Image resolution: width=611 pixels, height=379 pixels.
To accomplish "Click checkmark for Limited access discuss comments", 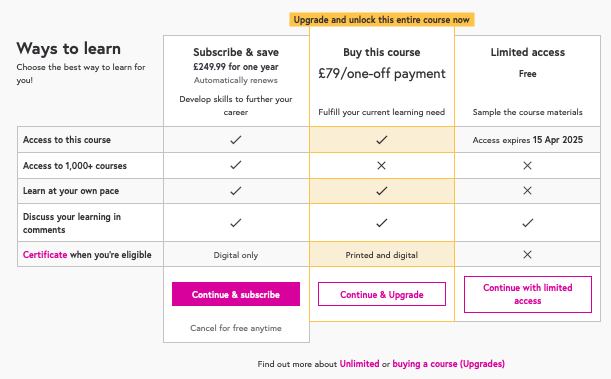I will 528,223.
